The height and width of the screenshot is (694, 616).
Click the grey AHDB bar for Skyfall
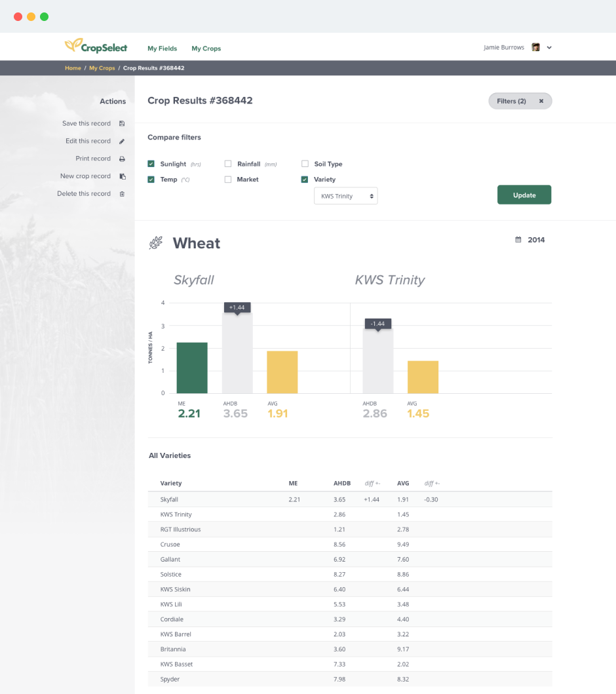(237, 353)
